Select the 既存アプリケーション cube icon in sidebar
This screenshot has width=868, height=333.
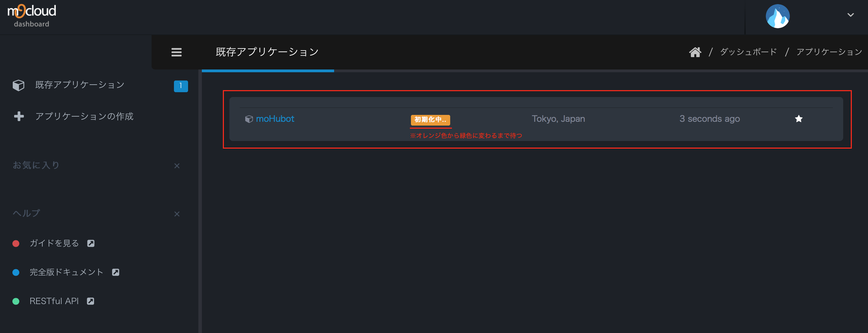coord(19,85)
